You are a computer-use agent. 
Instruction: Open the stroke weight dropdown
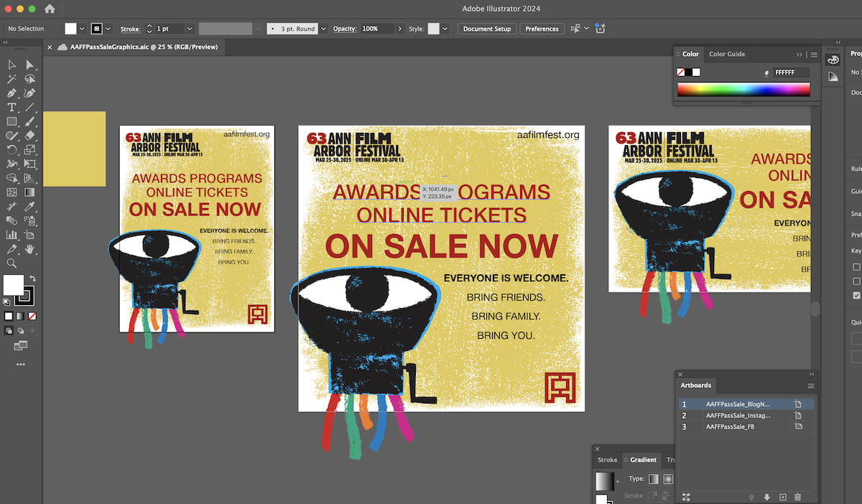[190, 29]
